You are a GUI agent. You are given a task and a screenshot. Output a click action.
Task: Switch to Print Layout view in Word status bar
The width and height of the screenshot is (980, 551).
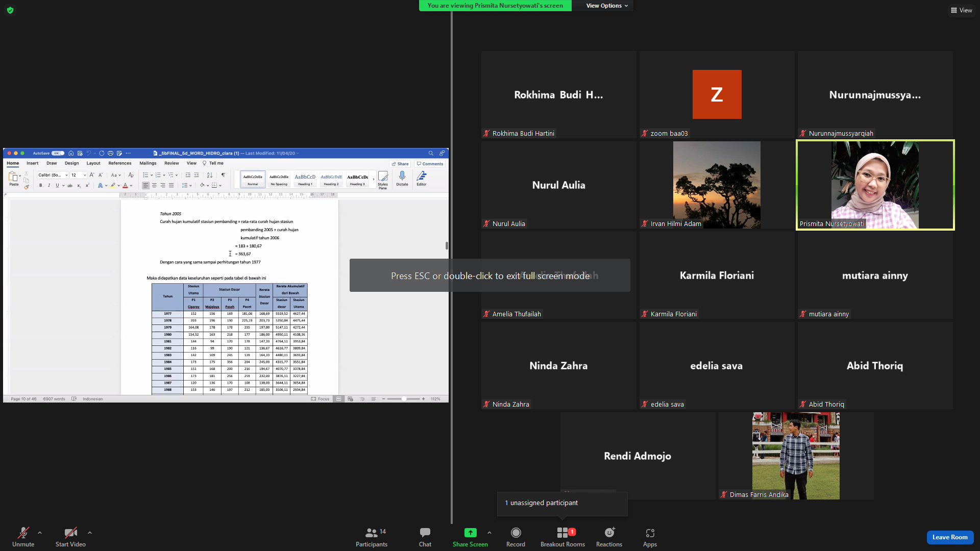(x=338, y=399)
